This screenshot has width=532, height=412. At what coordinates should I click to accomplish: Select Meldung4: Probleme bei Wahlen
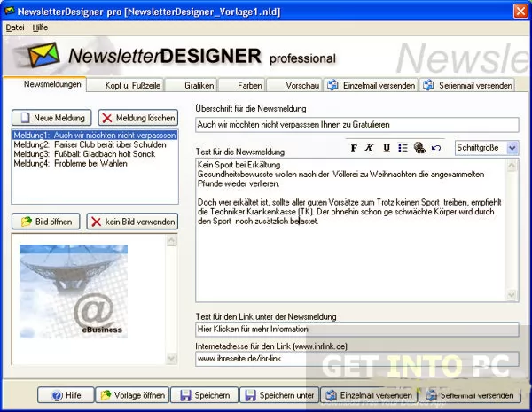95,163
